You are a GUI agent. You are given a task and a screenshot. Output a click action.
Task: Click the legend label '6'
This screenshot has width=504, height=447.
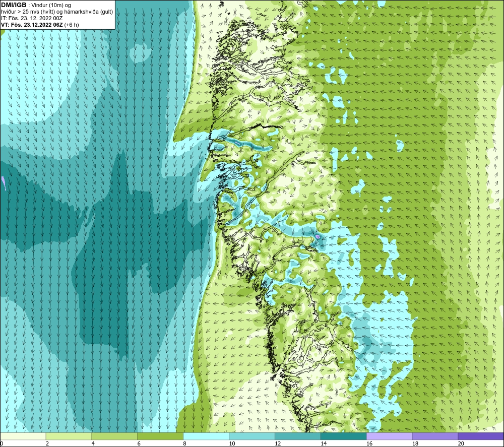(139, 444)
